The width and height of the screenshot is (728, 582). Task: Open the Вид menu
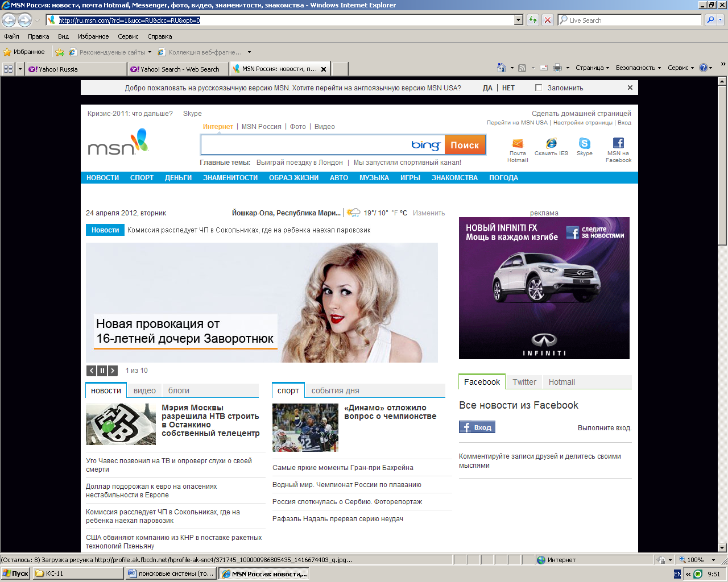63,36
